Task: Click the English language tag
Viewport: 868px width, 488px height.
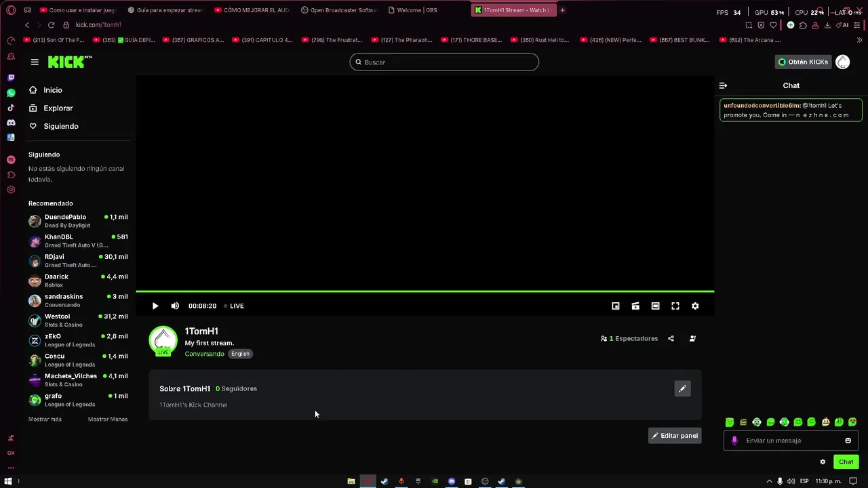Action: (240, 354)
